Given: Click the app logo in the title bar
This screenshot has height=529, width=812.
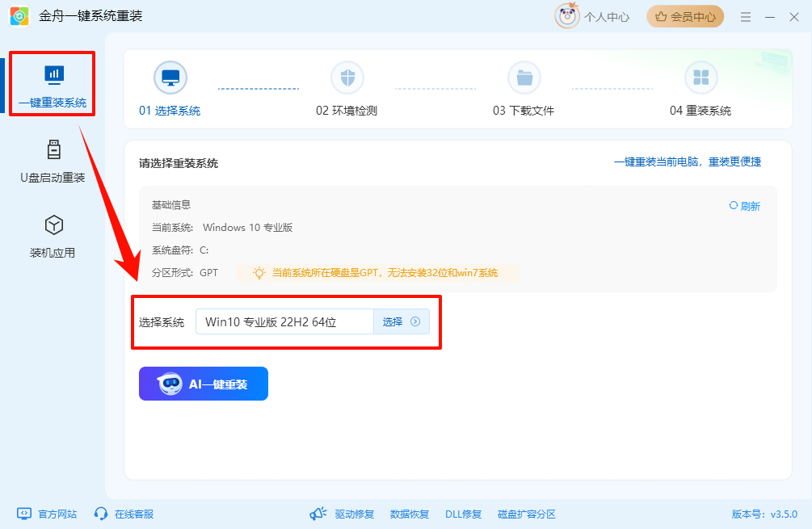Looking at the screenshot, I should (18, 16).
